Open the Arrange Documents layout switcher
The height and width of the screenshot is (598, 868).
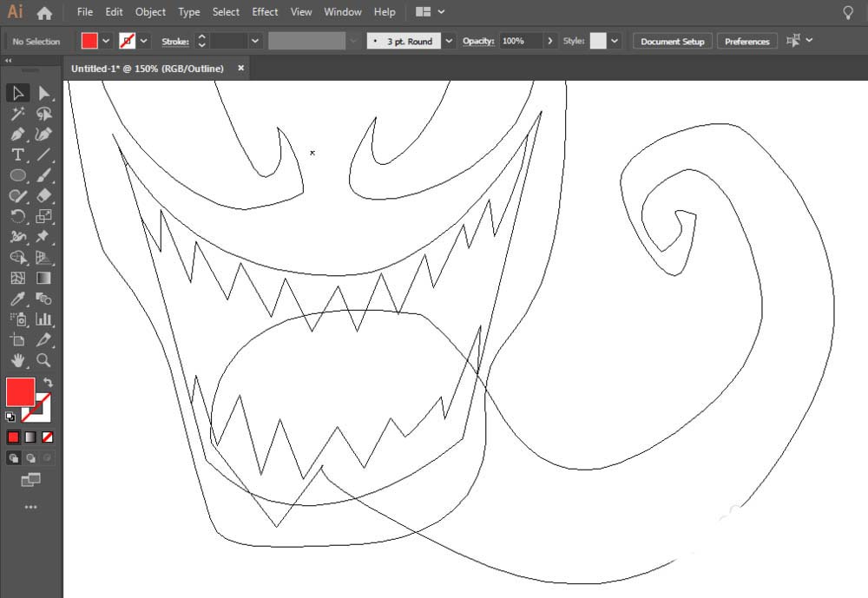[x=431, y=11]
